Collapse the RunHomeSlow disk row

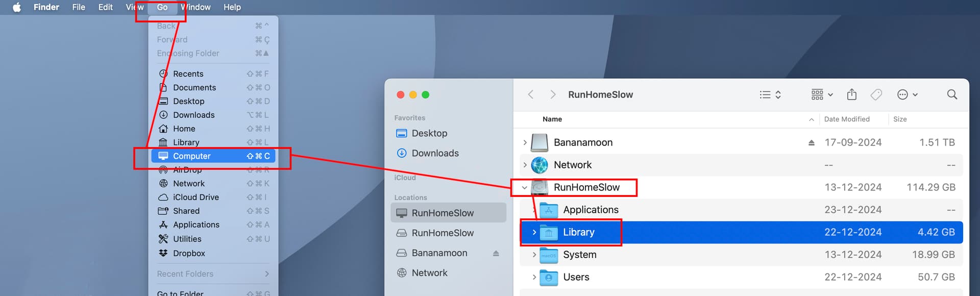[x=524, y=188]
